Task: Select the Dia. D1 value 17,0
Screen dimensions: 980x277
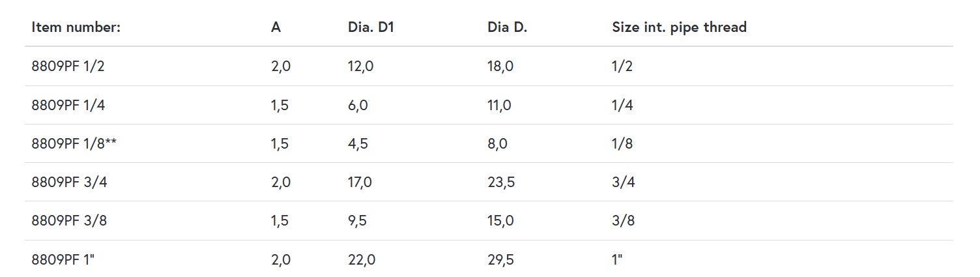Action: point(360,182)
